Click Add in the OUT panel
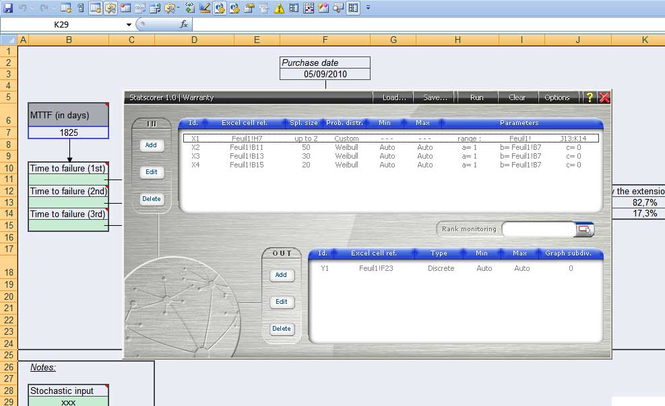This screenshot has width=665, height=406. (281, 275)
